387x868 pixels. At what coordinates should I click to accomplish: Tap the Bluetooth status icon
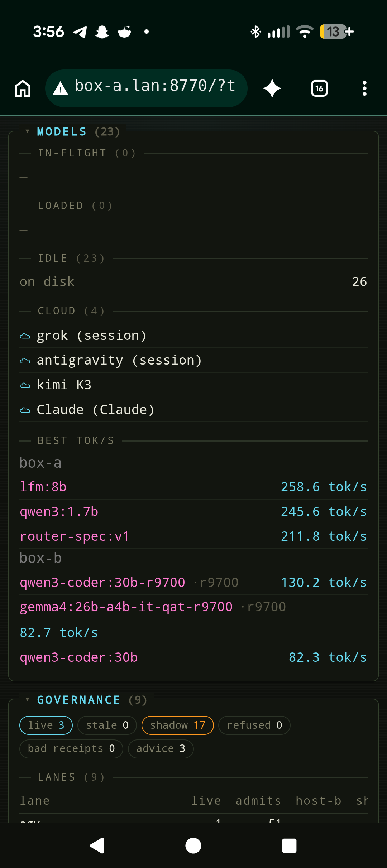coord(255,32)
